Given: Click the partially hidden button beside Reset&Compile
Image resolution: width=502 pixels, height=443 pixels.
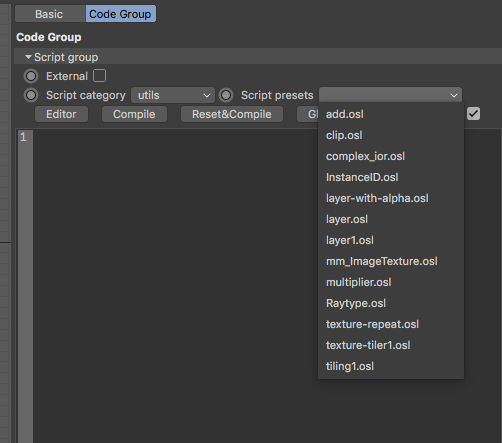Looking at the screenshot, I should coord(308,114).
